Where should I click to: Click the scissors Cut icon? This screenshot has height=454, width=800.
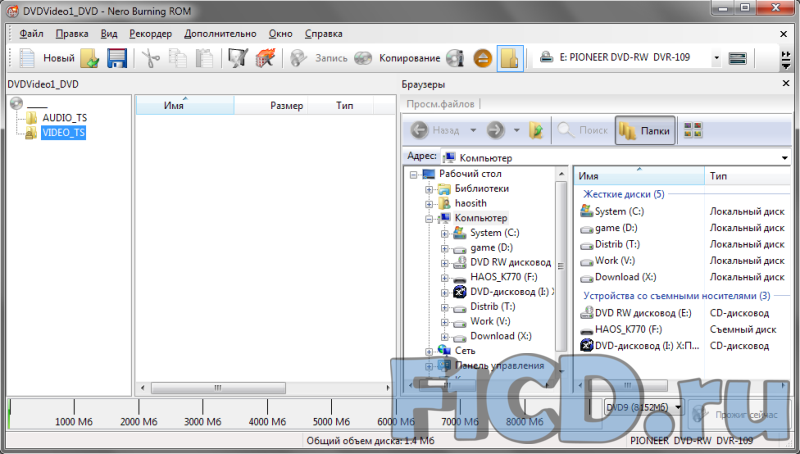151,58
